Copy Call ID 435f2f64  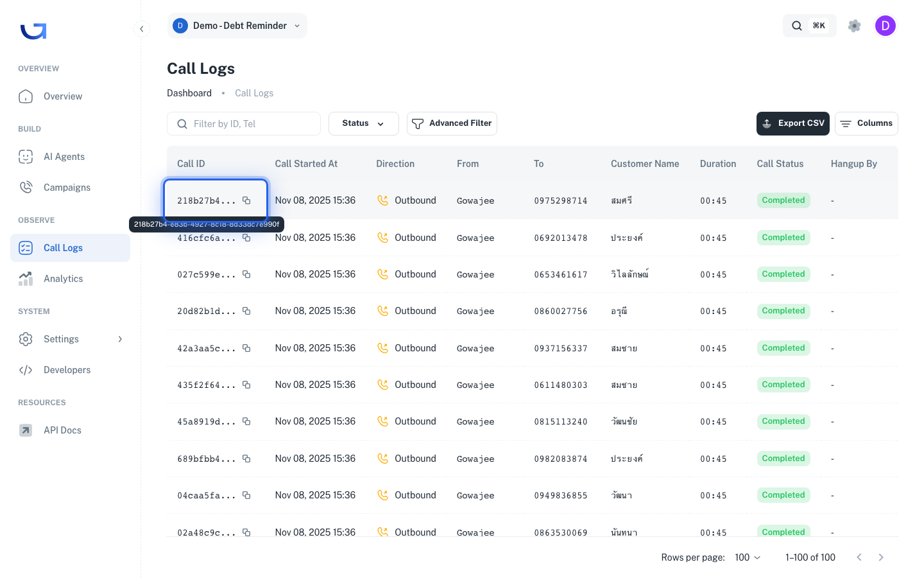click(246, 385)
